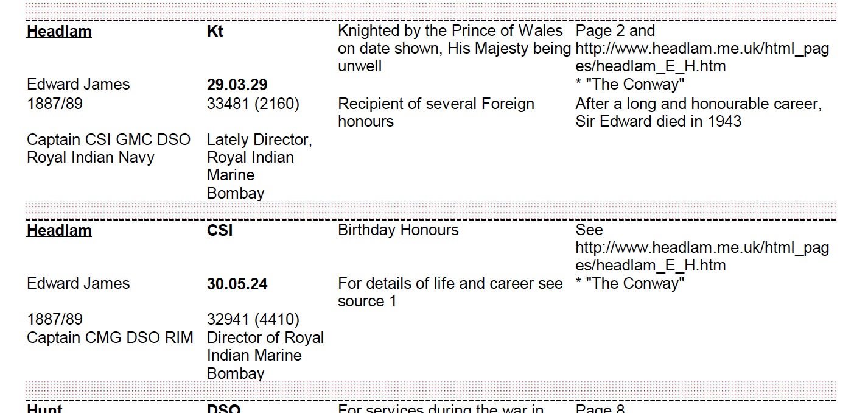Click the Birthday Honours text
This screenshot has width=868, height=413.
coord(398,230)
